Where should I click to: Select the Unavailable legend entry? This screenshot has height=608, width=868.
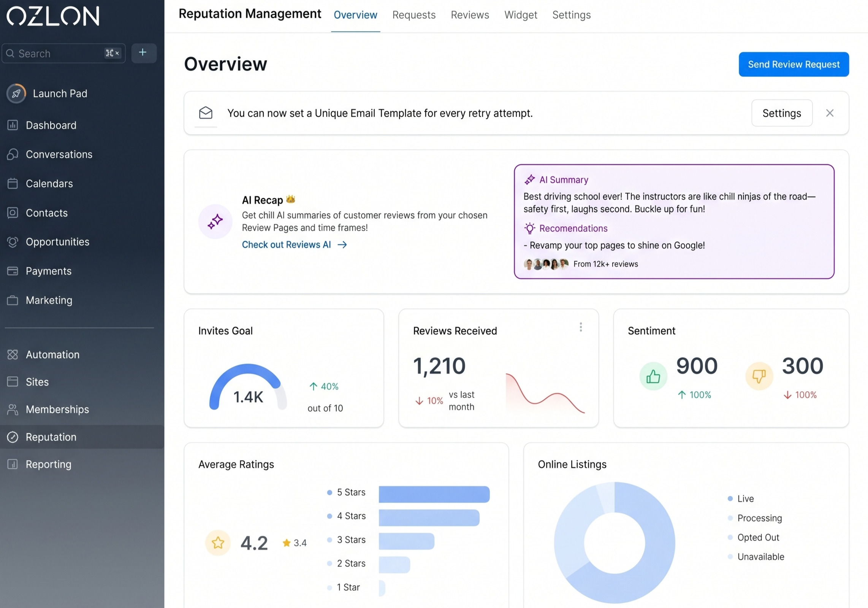(756, 557)
